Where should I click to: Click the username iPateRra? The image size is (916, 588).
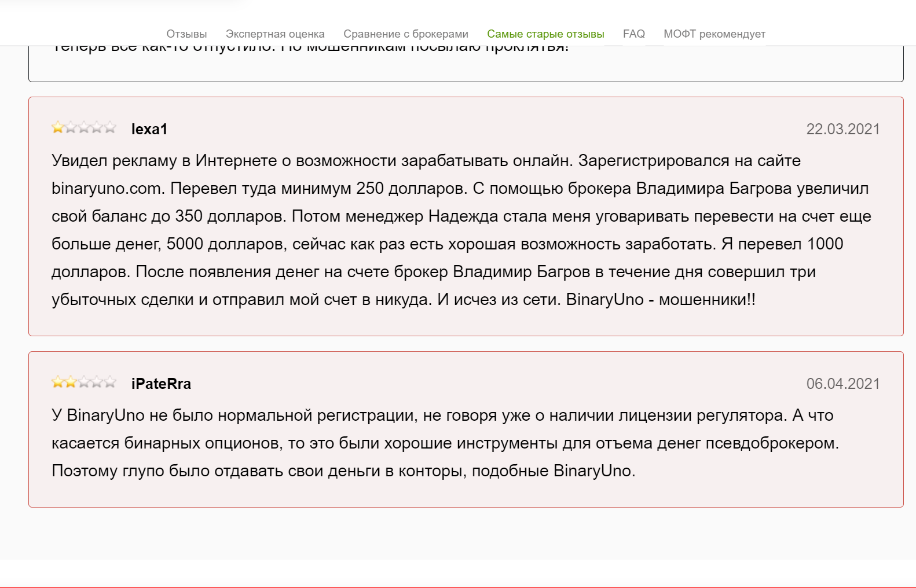(161, 384)
